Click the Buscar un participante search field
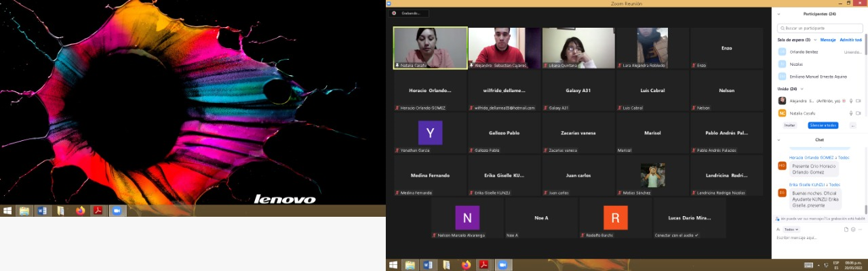The height and width of the screenshot is (271, 868). coord(821,28)
